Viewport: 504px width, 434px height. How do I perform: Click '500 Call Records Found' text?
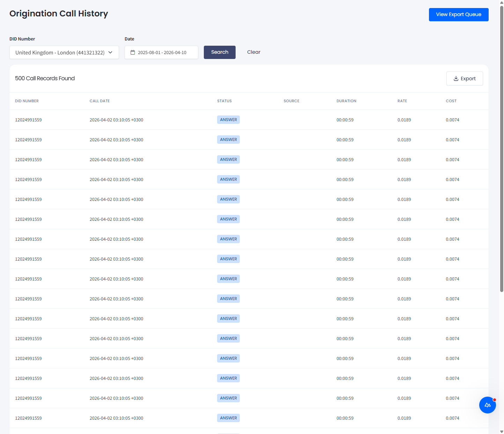point(45,78)
